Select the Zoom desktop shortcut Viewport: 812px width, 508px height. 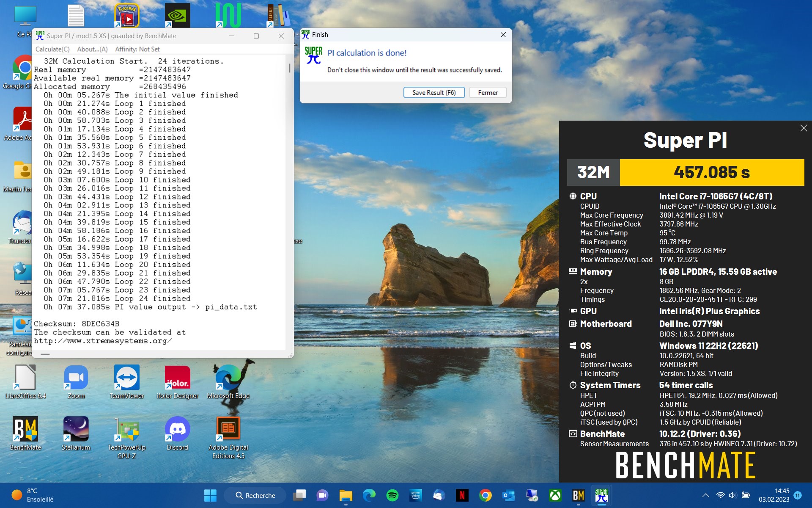(76, 382)
